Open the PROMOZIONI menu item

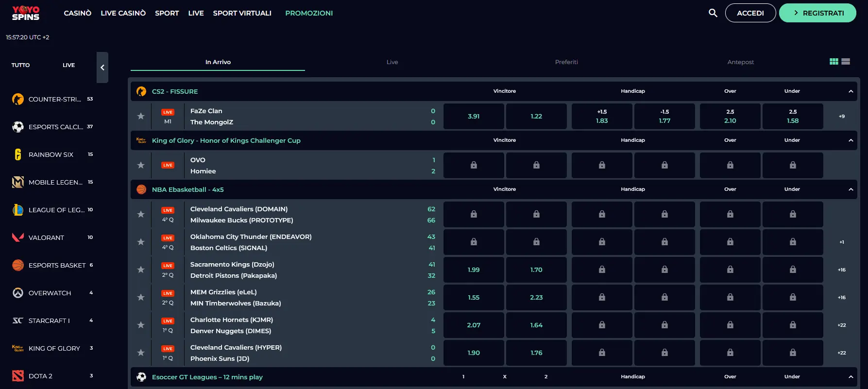coord(309,13)
